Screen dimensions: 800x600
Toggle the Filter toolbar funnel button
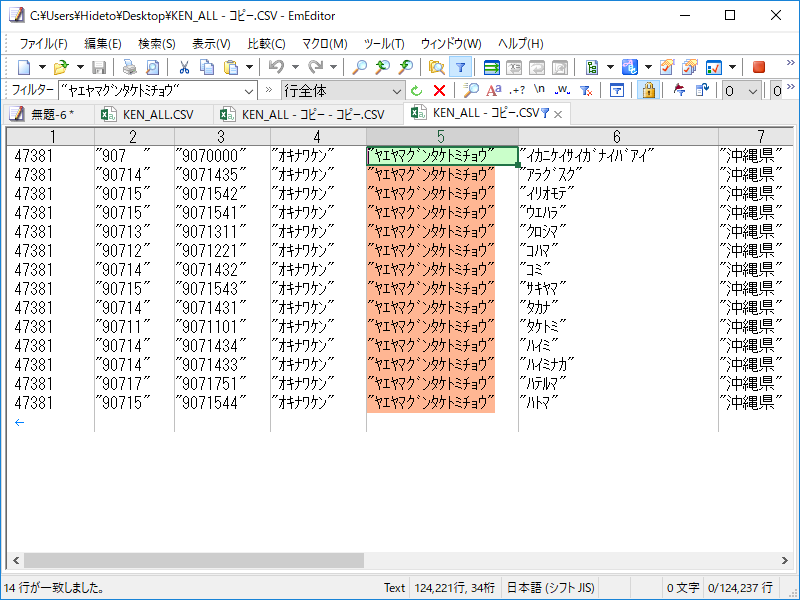coord(460,67)
